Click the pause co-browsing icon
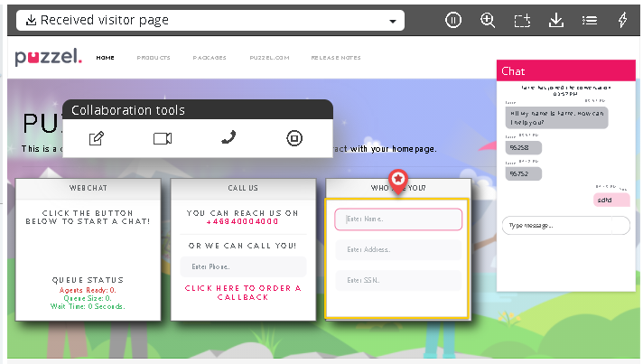This screenshot has width=643, height=364. click(454, 20)
